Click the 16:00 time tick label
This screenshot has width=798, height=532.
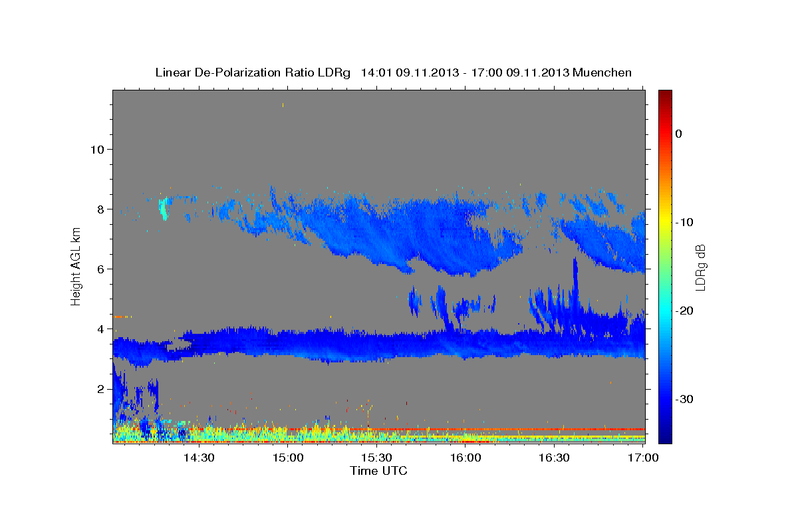point(465,458)
